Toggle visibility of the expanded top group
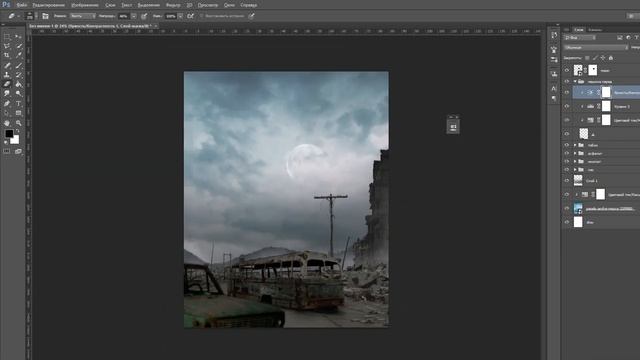640x360 pixels. pyautogui.click(x=567, y=82)
